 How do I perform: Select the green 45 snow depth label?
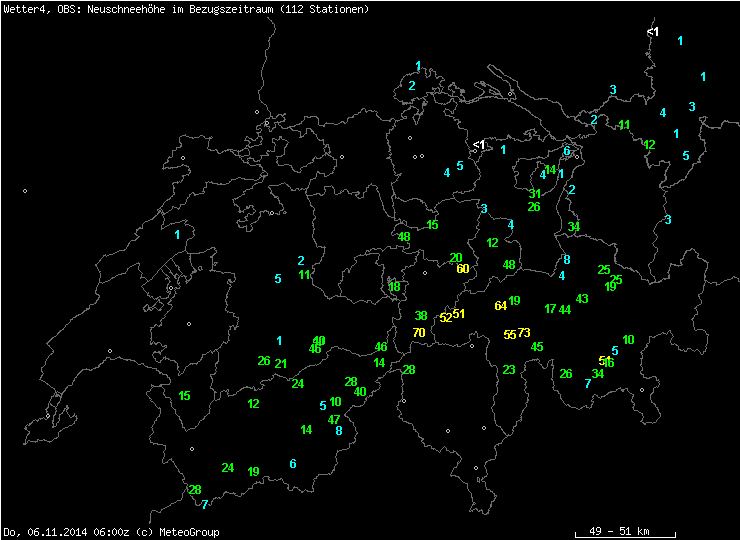click(537, 347)
